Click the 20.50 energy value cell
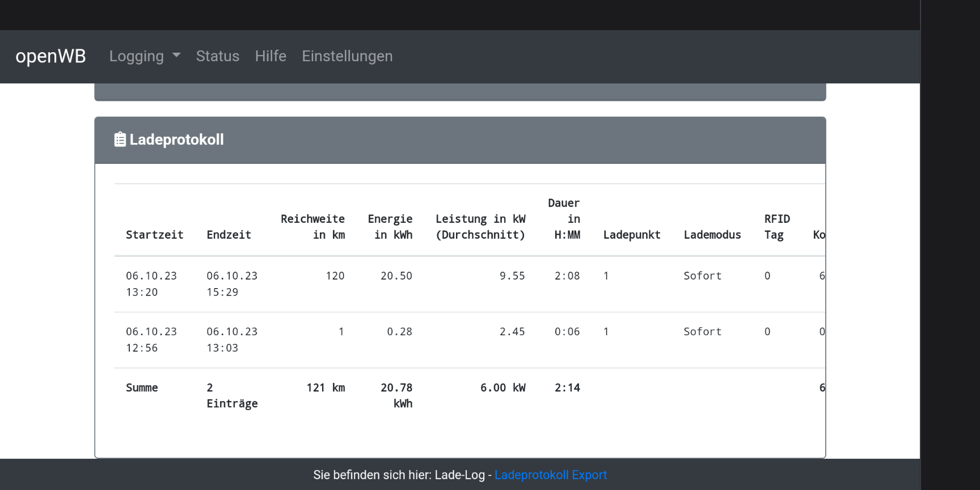 (x=396, y=276)
